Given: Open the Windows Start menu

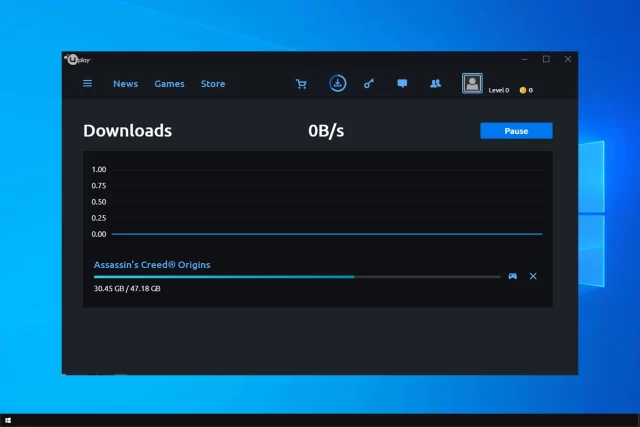Looking at the screenshot, I should pyautogui.click(x=9, y=420).
